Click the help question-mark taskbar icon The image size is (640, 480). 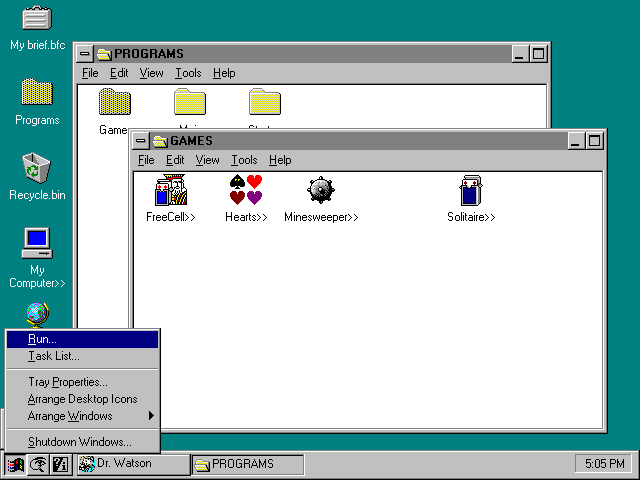[x=61, y=464]
